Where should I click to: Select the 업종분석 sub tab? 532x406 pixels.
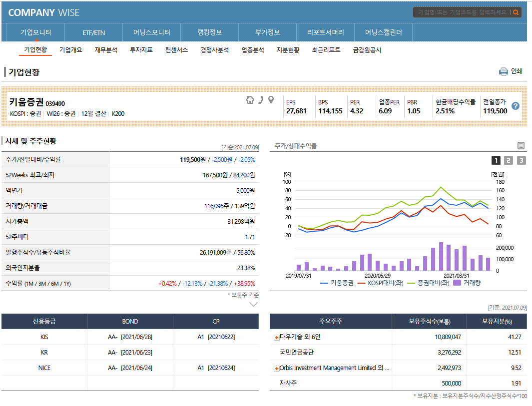[253, 50]
